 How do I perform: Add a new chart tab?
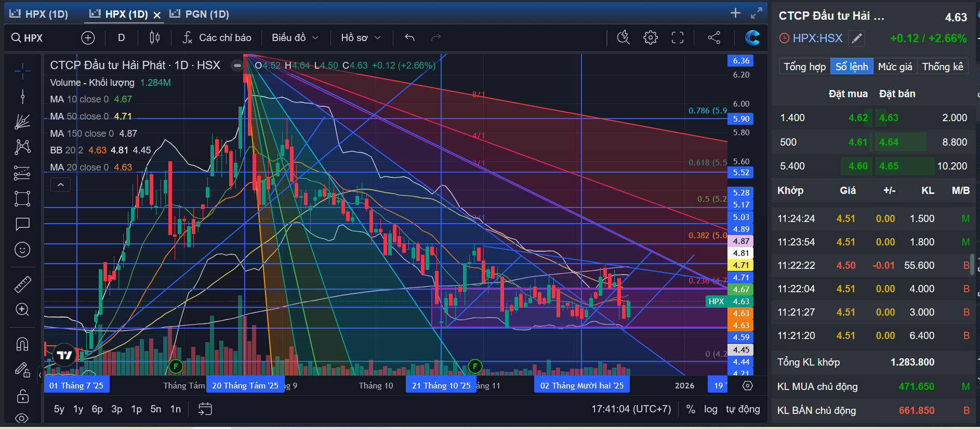pyautogui.click(x=735, y=13)
